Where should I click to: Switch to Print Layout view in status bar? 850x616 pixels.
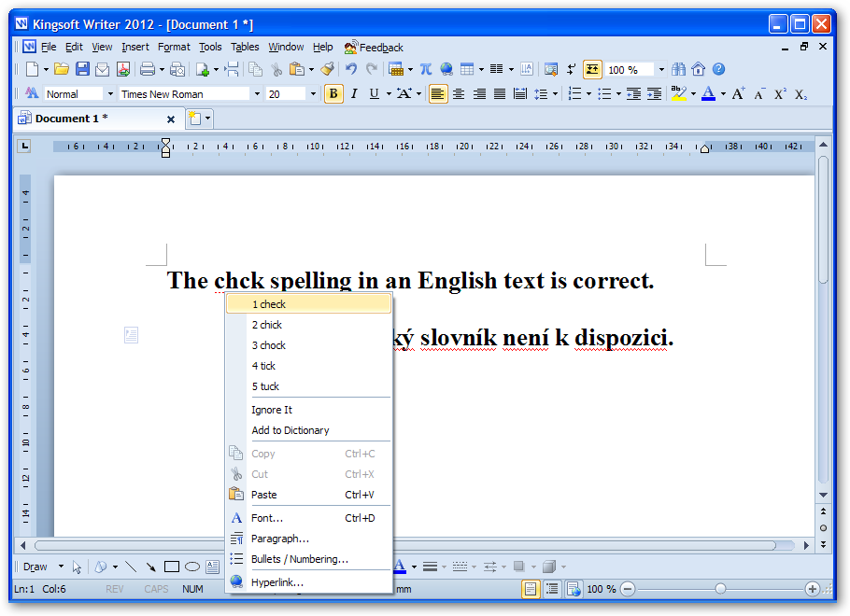point(531,589)
